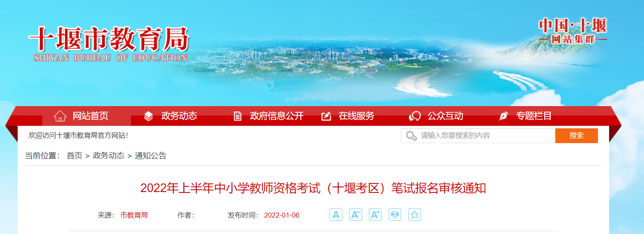Click the layers icon beside 政务动态
This screenshot has width=644, height=234.
149,116
